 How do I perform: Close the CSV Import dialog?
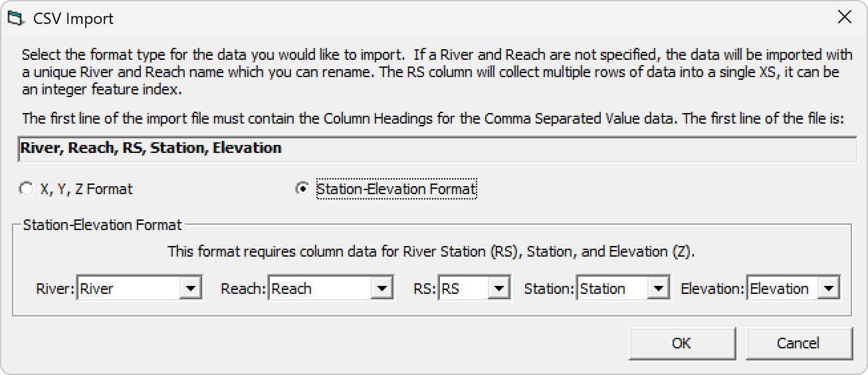(x=844, y=17)
